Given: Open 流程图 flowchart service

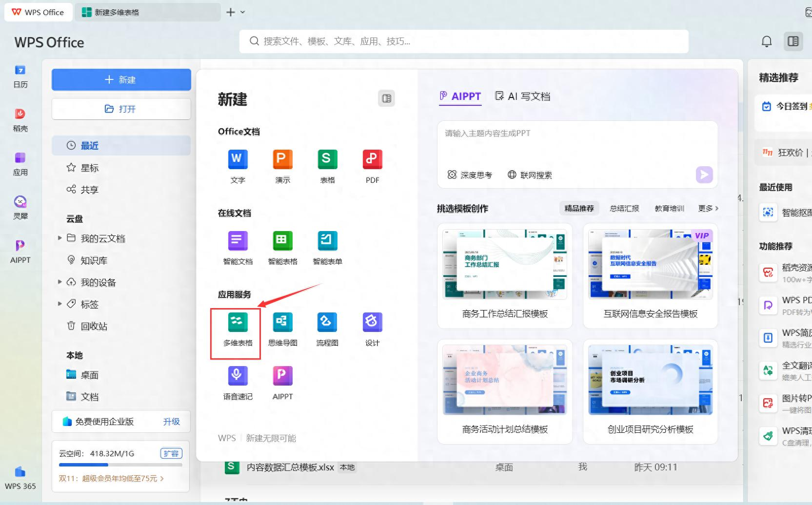Looking at the screenshot, I should [x=327, y=330].
